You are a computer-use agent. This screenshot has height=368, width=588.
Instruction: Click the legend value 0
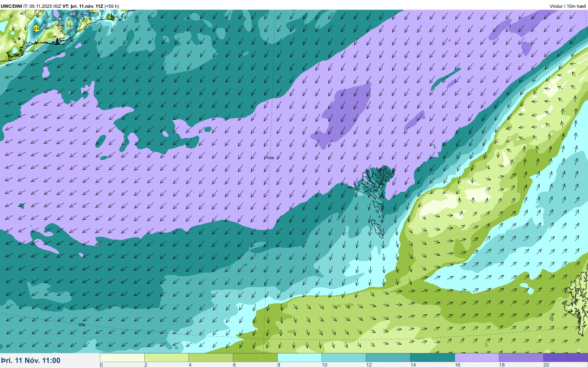(101, 365)
